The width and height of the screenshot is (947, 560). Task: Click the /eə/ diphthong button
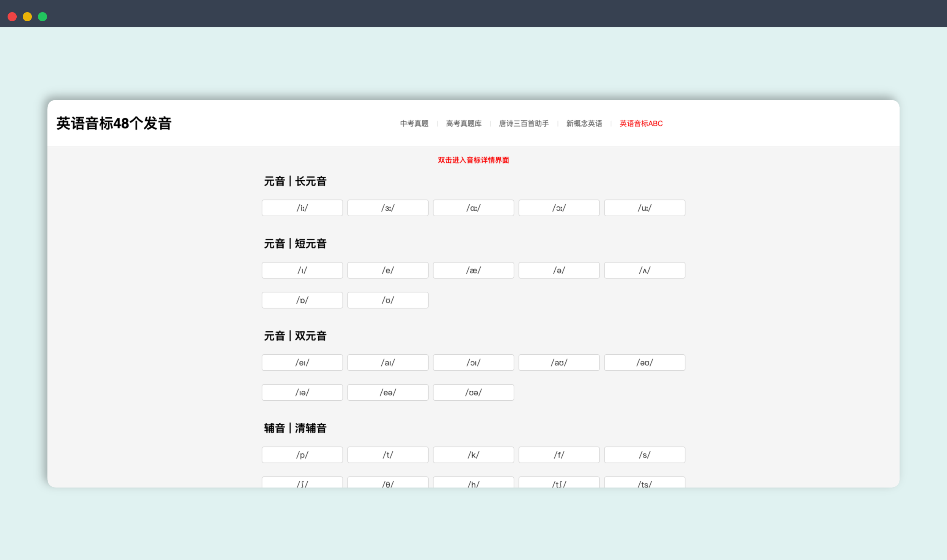387,392
